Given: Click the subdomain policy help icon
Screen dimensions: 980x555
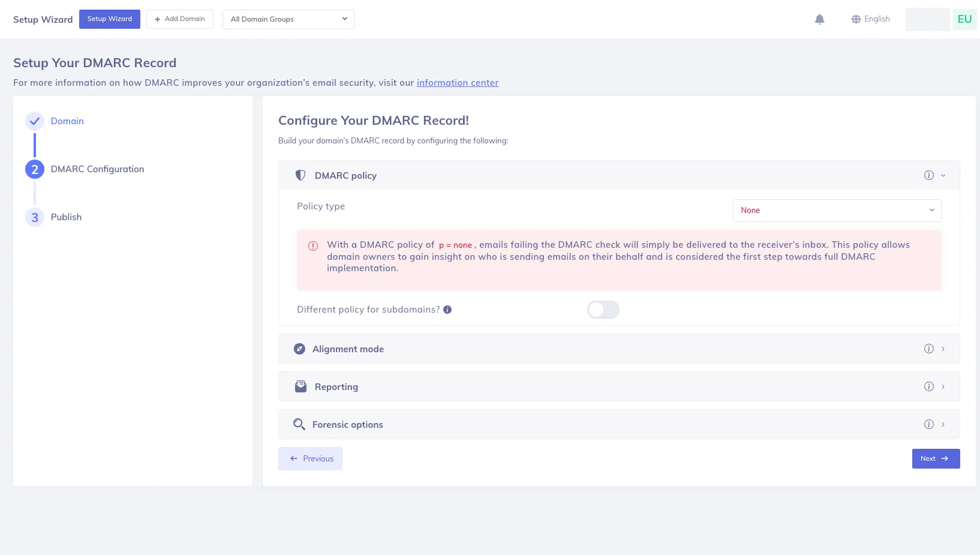Looking at the screenshot, I should click(x=447, y=310).
